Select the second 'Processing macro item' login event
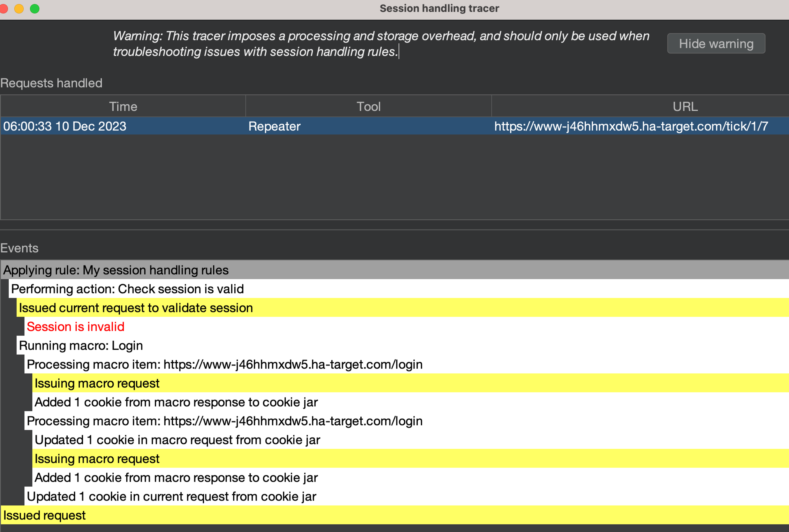The width and height of the screenshot is (789, 532). point(225,421)
